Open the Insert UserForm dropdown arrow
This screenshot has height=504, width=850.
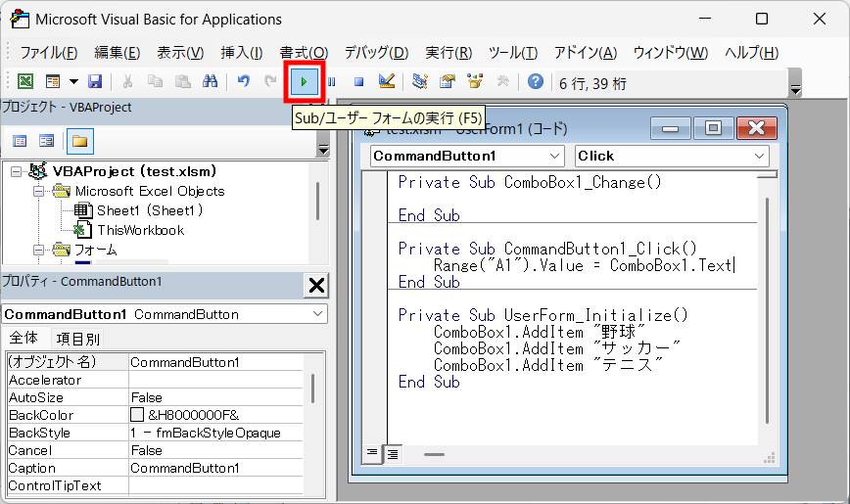click(73, 82)
